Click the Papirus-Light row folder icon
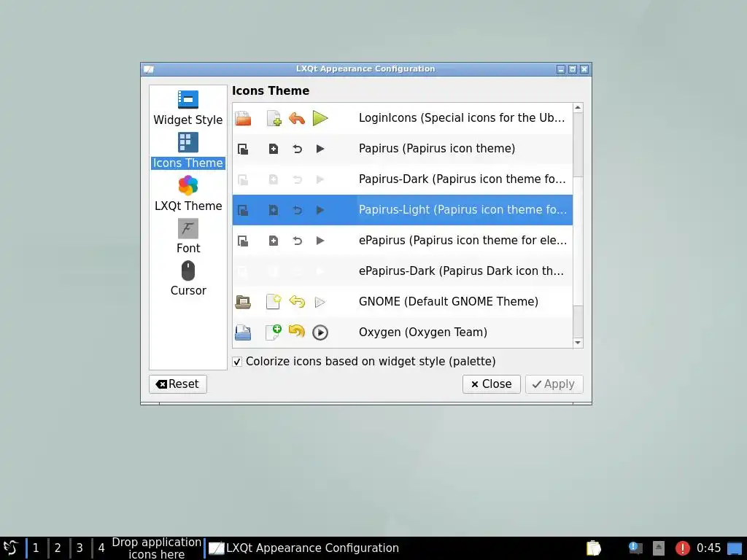747x560 pixels. (243, 210)
